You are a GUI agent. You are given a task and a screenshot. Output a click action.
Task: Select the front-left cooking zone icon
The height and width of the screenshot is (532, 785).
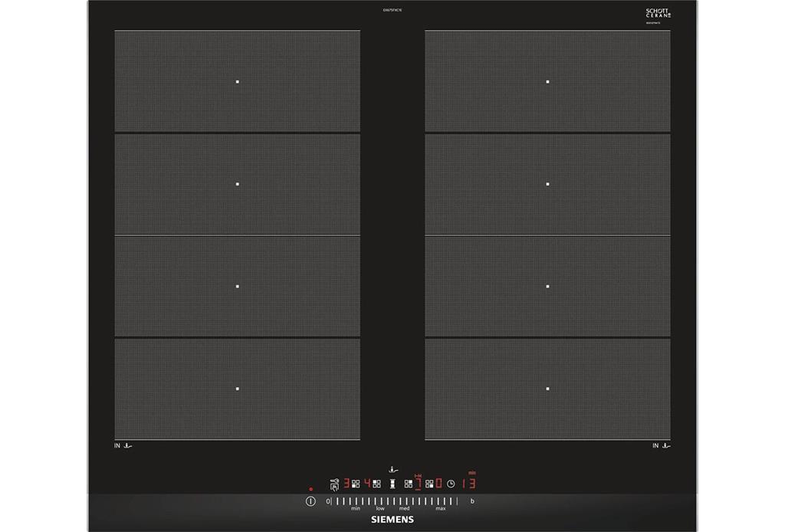pyautogui.click(x=356, y=484)
